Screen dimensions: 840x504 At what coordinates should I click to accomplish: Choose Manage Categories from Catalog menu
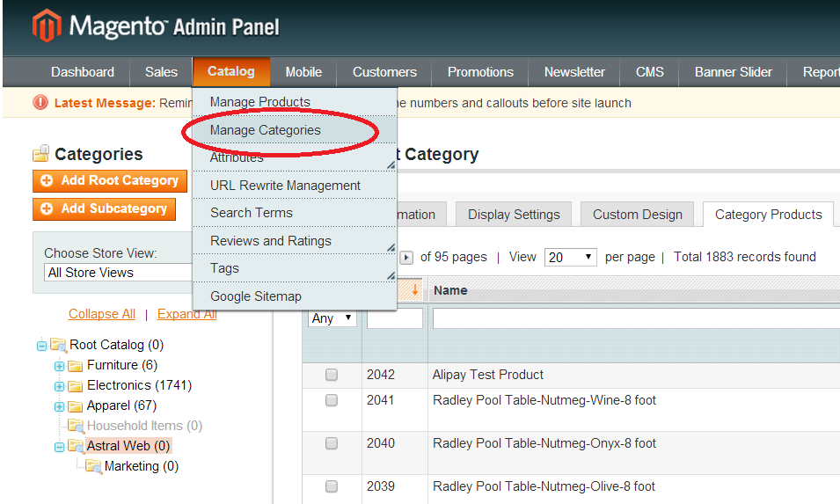click(x=265, y=130)
